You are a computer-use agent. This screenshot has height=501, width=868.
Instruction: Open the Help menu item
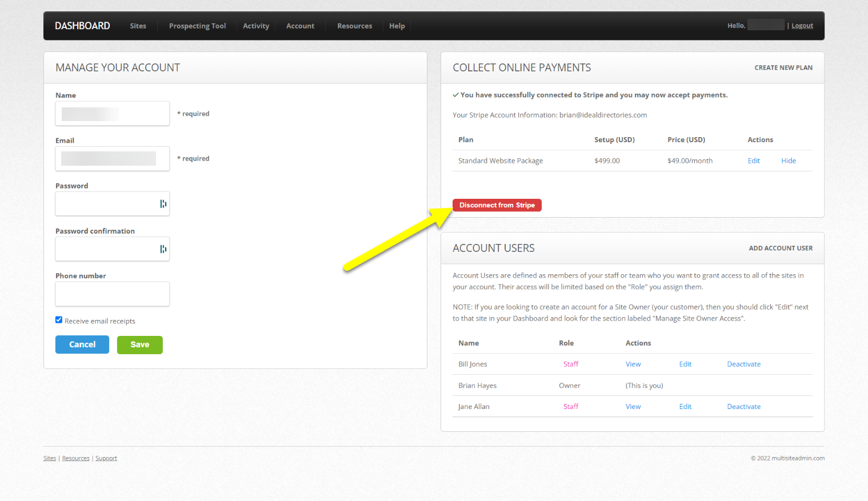click(x=397, y=26)
